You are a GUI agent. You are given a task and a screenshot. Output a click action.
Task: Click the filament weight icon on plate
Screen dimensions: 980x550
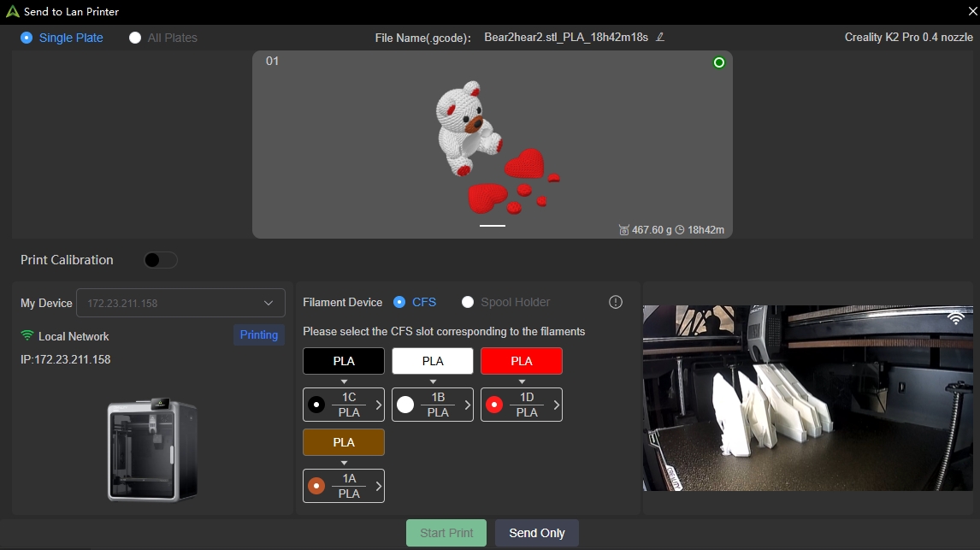click(623, 230)
